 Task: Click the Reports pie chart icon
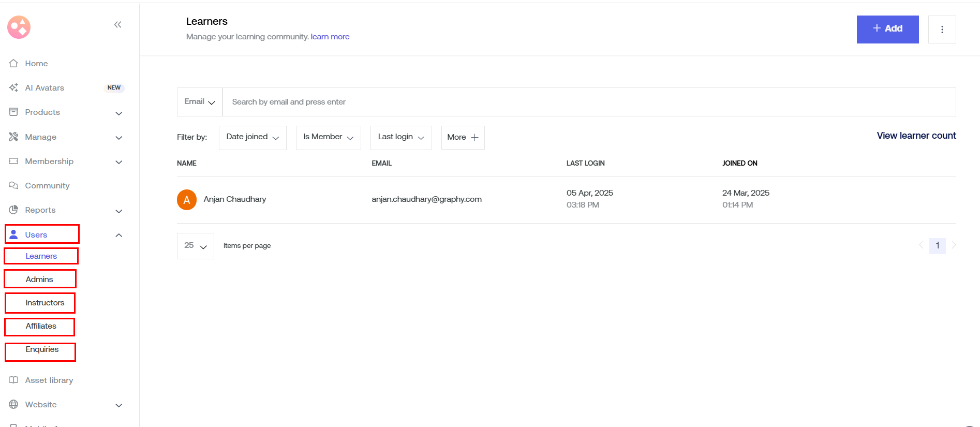tap(14, 210)
